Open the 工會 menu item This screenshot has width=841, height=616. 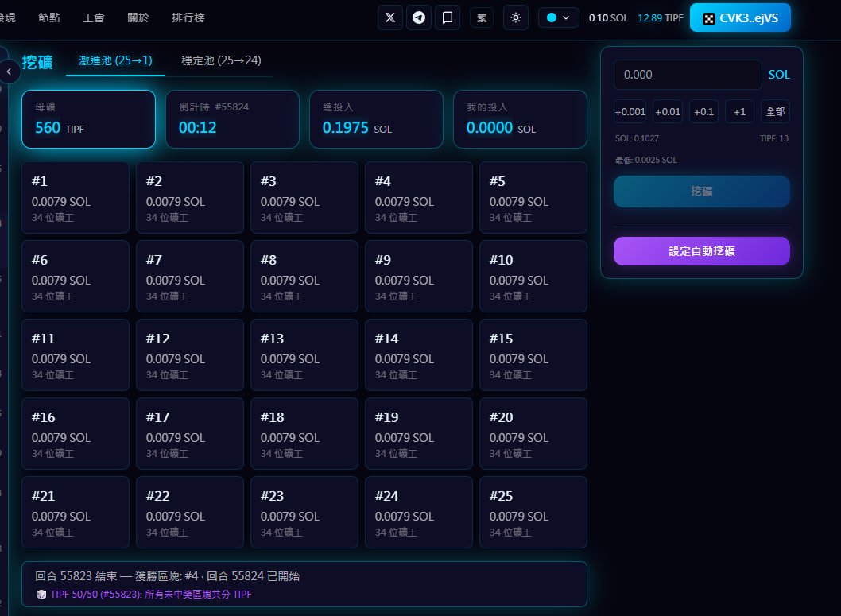pyautogui.click(x=93, y=17)
